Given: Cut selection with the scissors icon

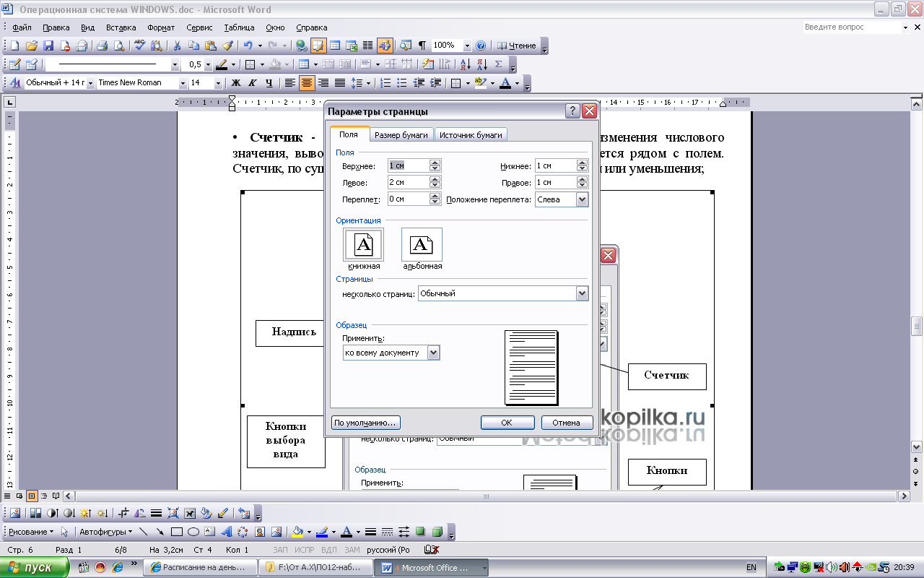Looking at the screenshot, I should point(177,46).
